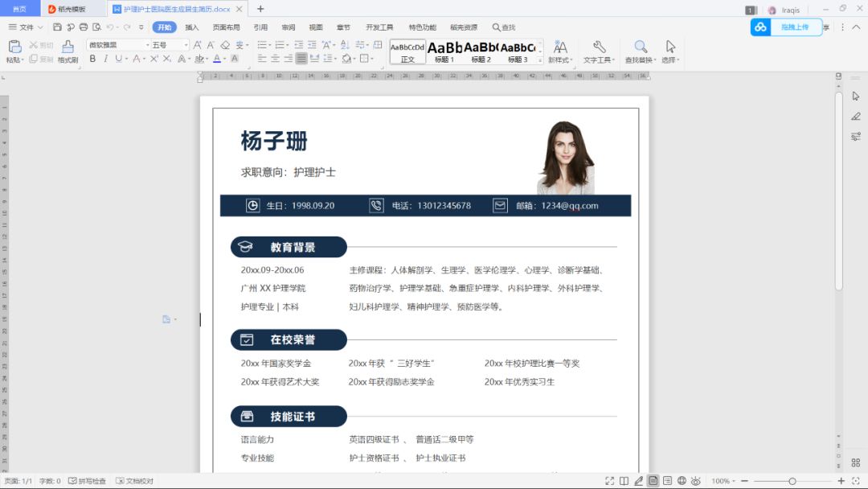Align text left
This screenshot has width=868, height=489.
coord(262,59)
